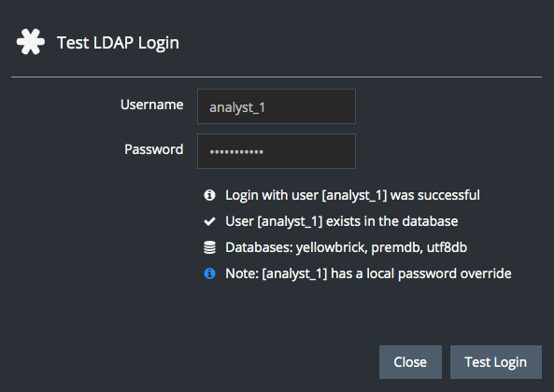Image resolution: width=554 pixels, height=392 pixels.
Task: Close the Test LDAP Login dialog
Action: click(410, 362)
